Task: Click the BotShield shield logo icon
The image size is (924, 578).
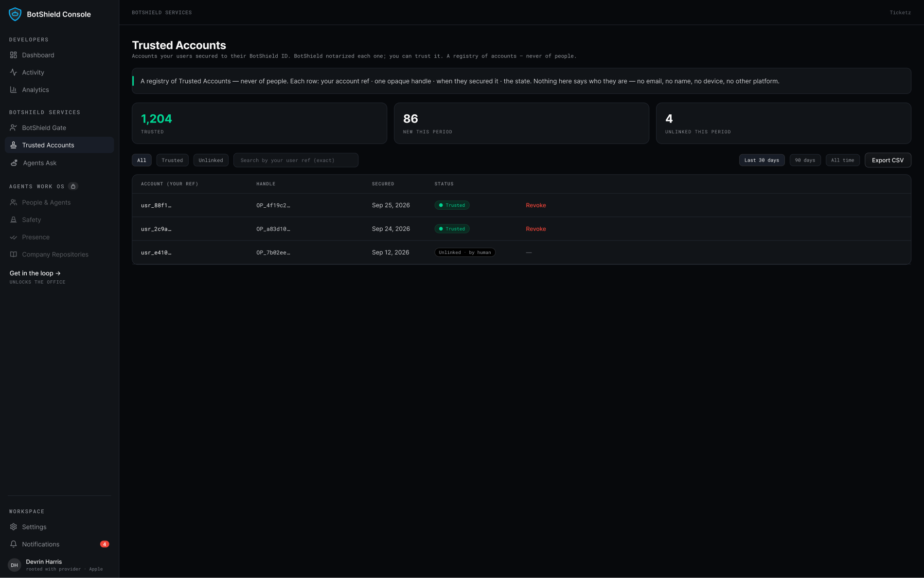Action: (x=15, y=14)
